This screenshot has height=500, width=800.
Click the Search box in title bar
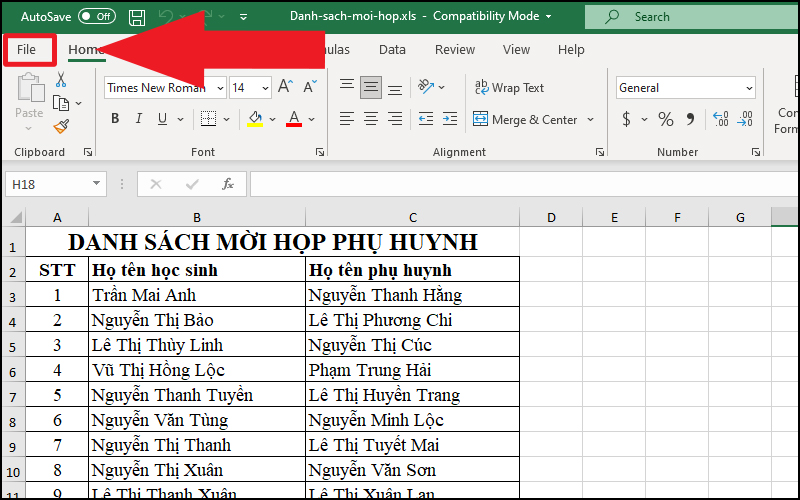point(692,17)
